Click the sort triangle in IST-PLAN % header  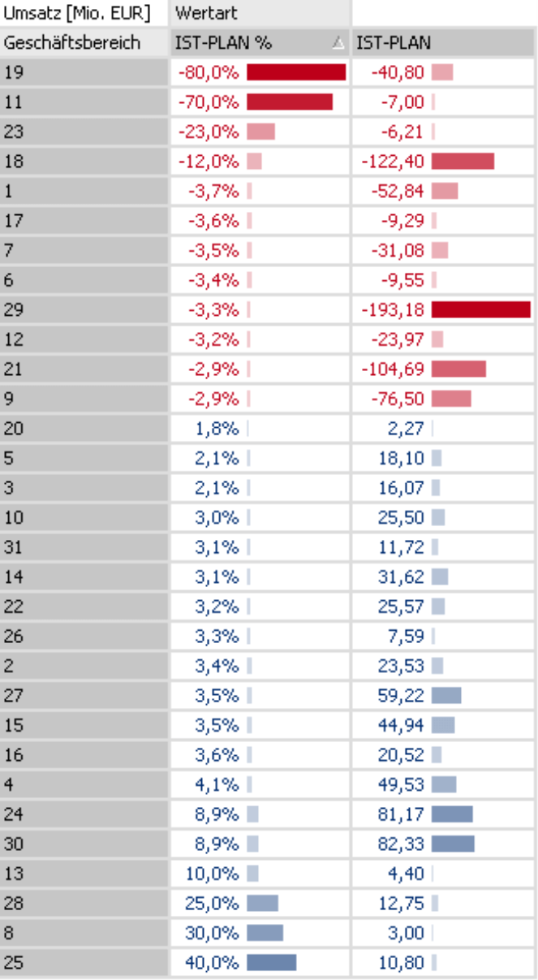tap(338, 44)
